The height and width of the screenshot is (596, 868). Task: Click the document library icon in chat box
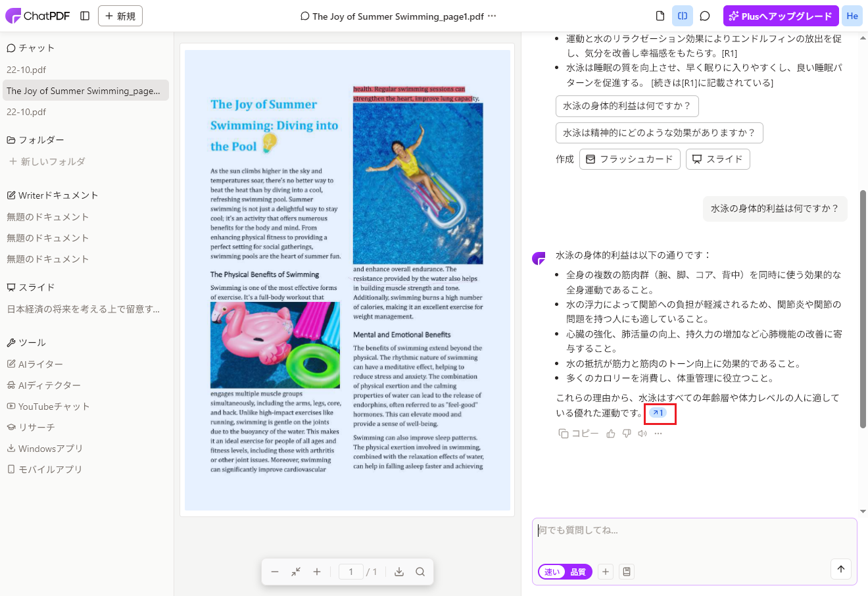click(x=627, y=572)
